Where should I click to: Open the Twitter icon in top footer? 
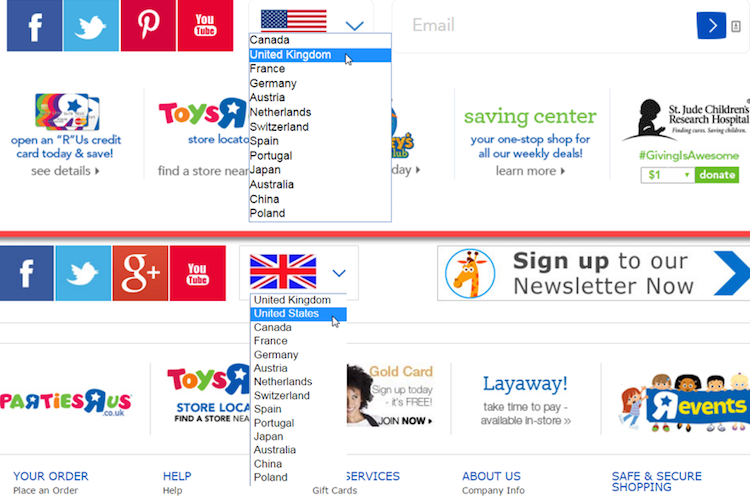click(91, 25)
